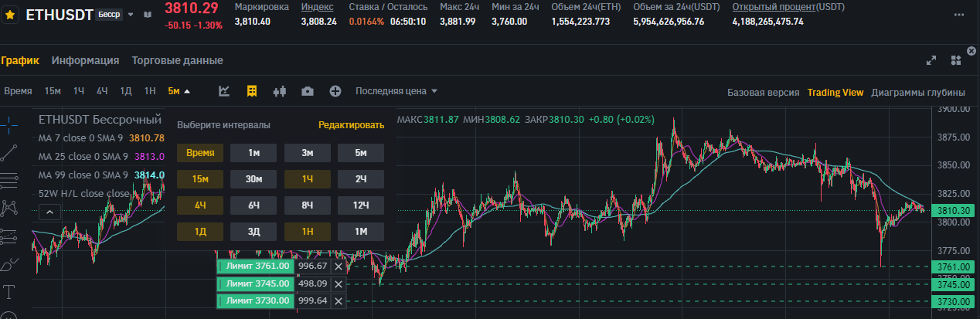Cancel the Лимит 3745.00 order
The width and height of the screenshot is (980, 319).
point(338,283)
